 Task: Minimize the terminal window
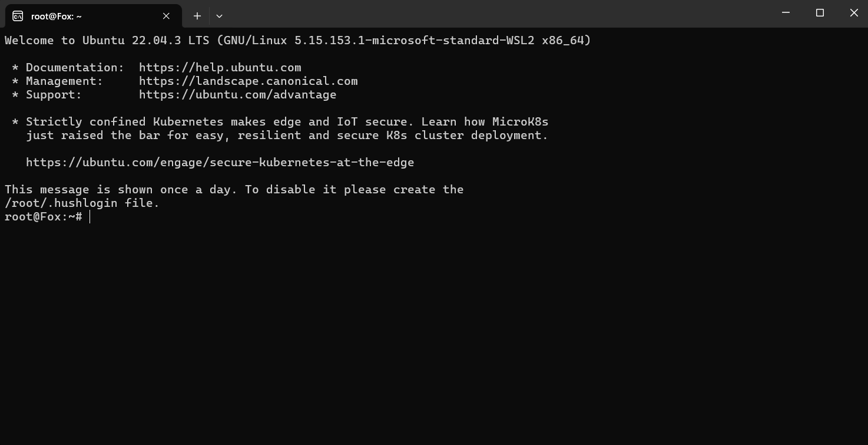tap(786, 13)
